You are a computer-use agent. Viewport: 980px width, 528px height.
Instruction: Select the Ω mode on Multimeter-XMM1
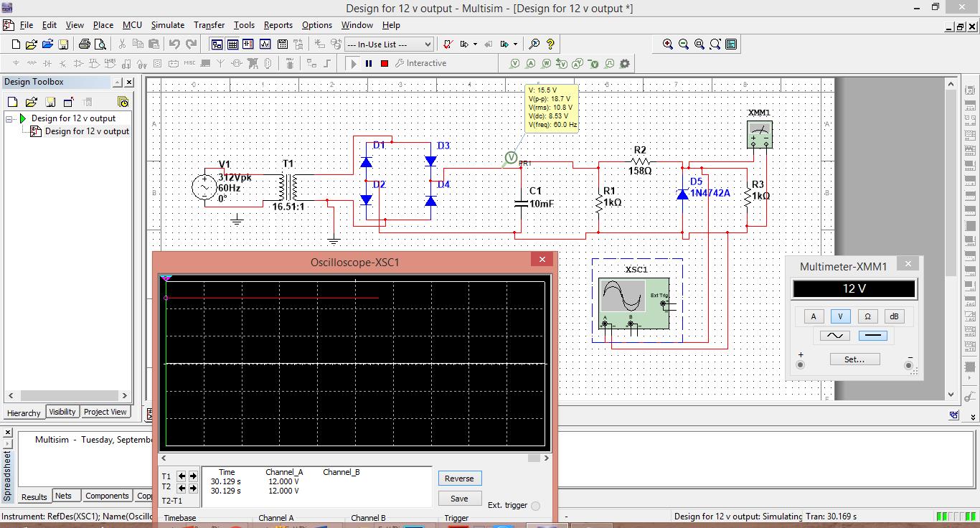[x=867, y=316]
